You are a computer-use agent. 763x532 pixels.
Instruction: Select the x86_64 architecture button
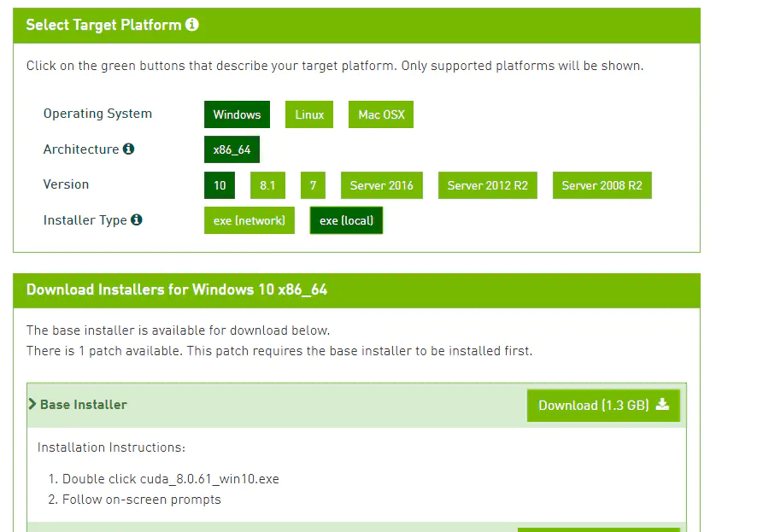pos(232,149)
